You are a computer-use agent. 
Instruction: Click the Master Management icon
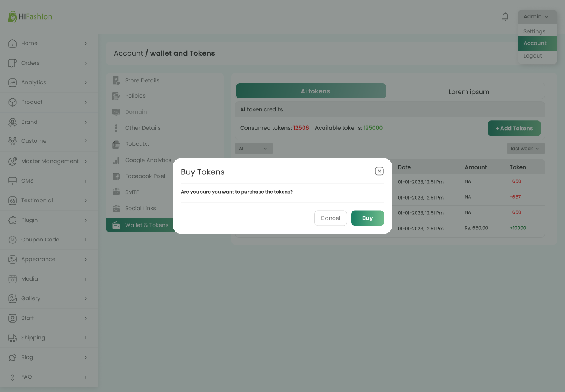click(13, 161)
